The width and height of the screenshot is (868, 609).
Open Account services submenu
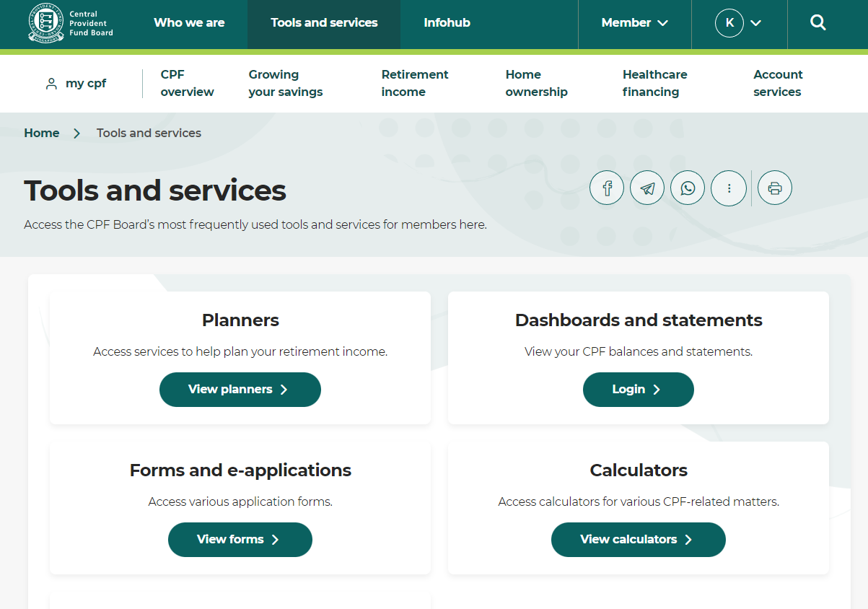[x=778, y=83]
